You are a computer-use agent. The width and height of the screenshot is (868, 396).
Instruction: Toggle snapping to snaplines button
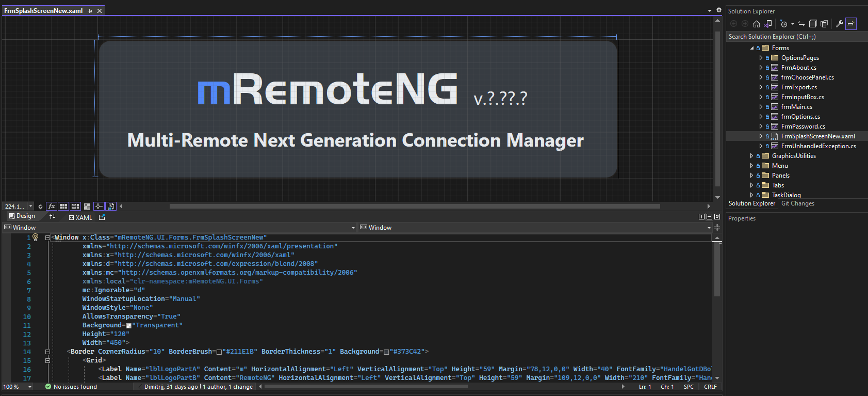(99, 207)
